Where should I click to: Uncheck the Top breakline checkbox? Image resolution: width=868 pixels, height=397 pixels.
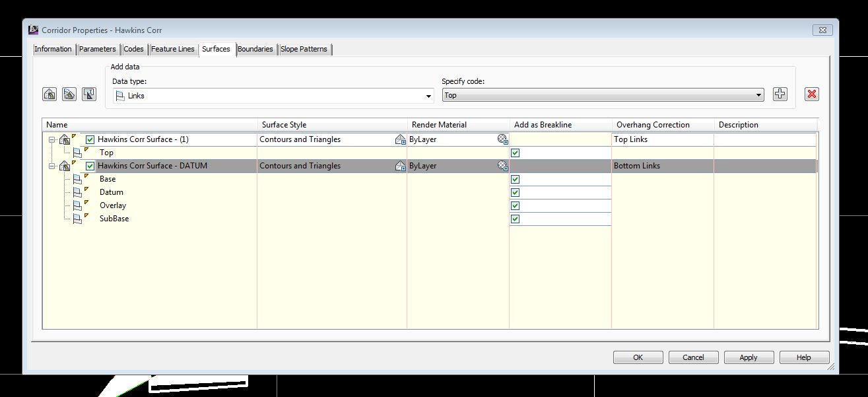pyautogui.click(x=515, y=153)
